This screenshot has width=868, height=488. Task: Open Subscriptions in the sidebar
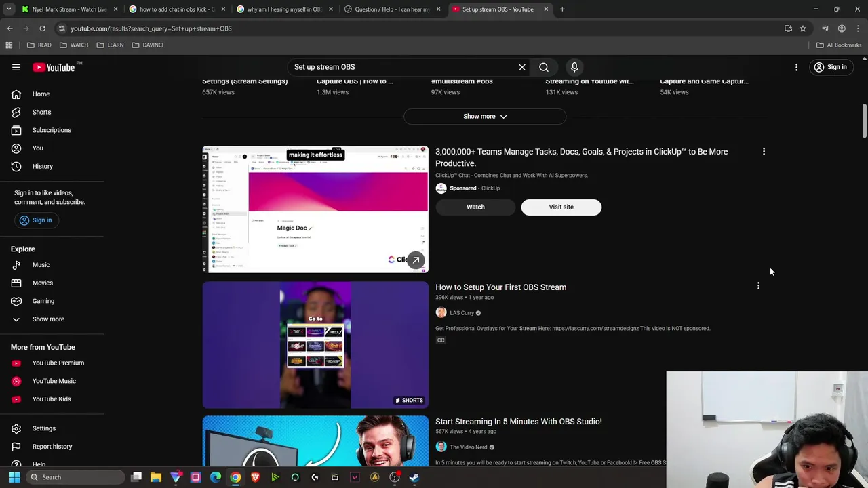tap(52, 130)
